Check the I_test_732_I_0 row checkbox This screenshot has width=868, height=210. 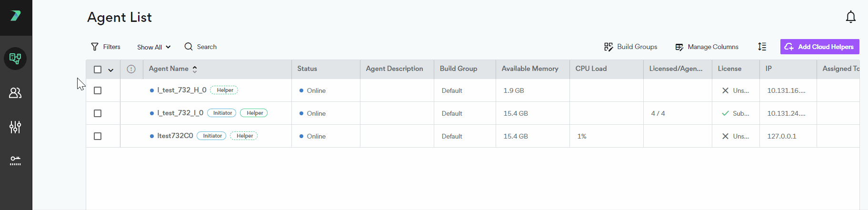tap(98, 113)
